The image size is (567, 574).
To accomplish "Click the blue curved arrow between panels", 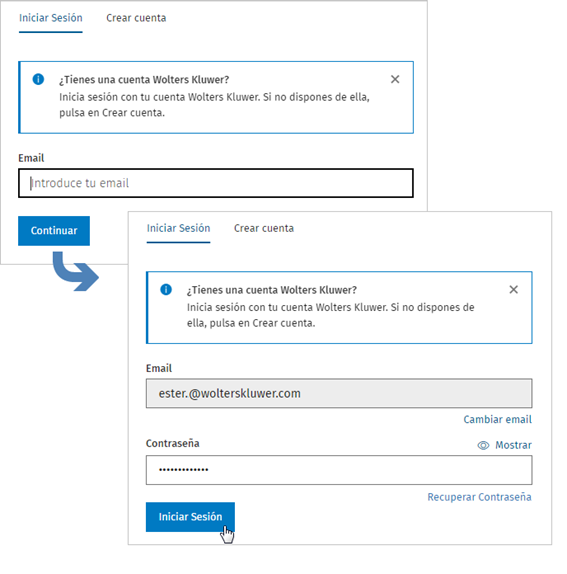I will tap(75, 271).
